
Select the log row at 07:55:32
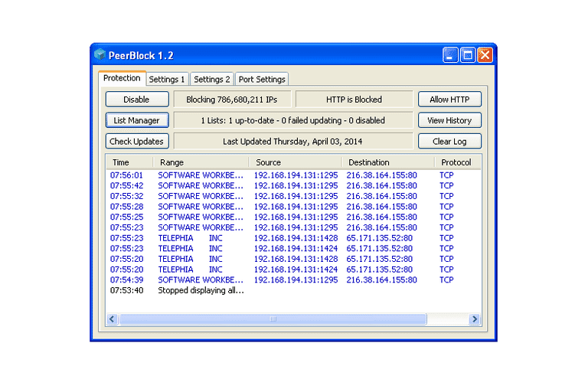(x=294, y=196)
